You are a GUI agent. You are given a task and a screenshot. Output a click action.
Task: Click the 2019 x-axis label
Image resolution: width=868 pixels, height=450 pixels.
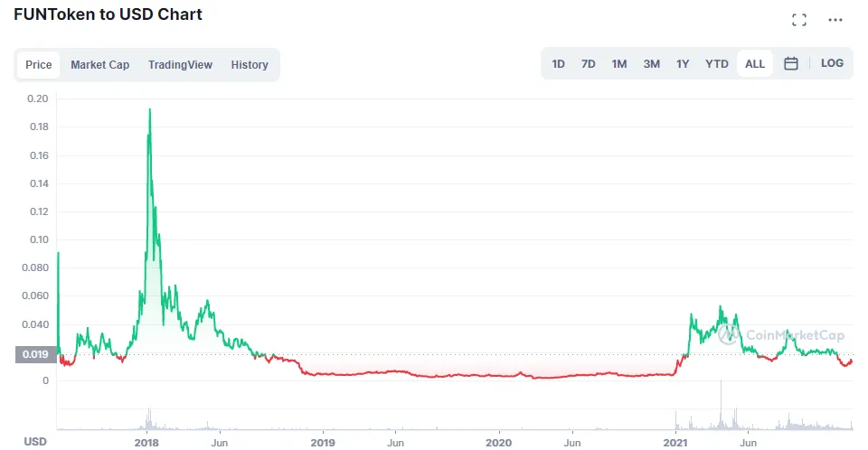click(x=323, y=442)
